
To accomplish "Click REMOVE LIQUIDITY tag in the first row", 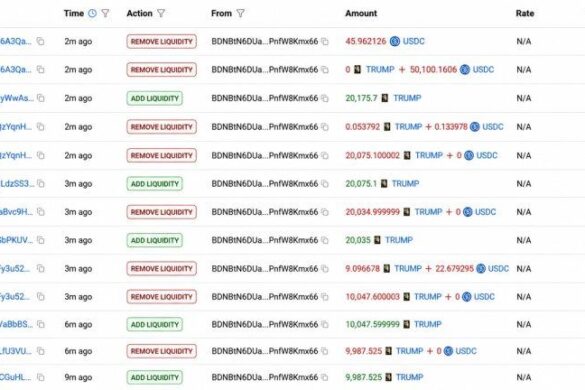I will 162,41.
